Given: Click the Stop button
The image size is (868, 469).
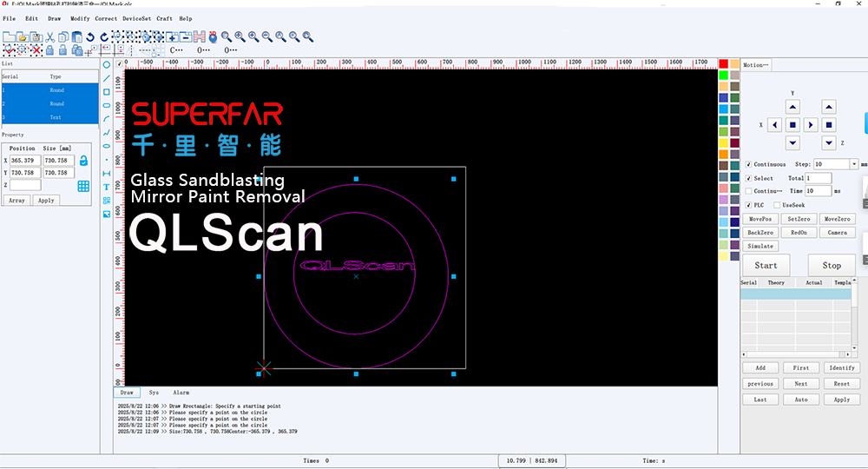Looking at the screenshot, I should pos(832,265).
